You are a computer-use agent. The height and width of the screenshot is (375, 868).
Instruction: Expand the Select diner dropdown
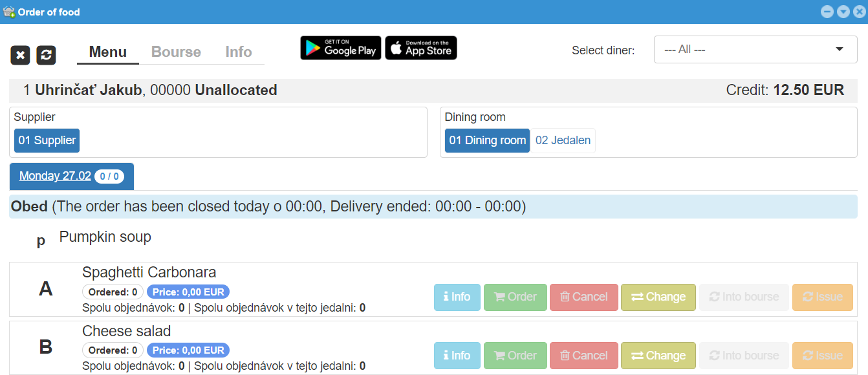[755, 50]
